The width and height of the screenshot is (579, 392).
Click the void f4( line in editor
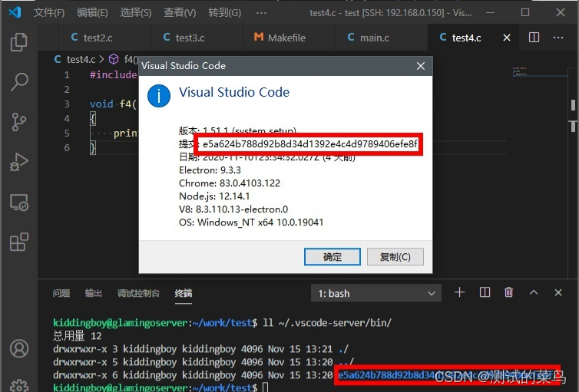pos(113,104)
